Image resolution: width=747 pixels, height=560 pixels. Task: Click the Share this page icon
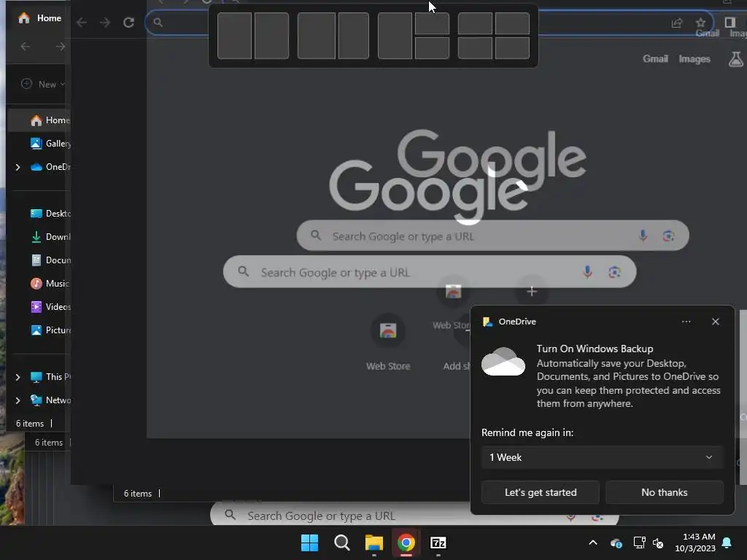pyautogui.click(x=677, y=23)
